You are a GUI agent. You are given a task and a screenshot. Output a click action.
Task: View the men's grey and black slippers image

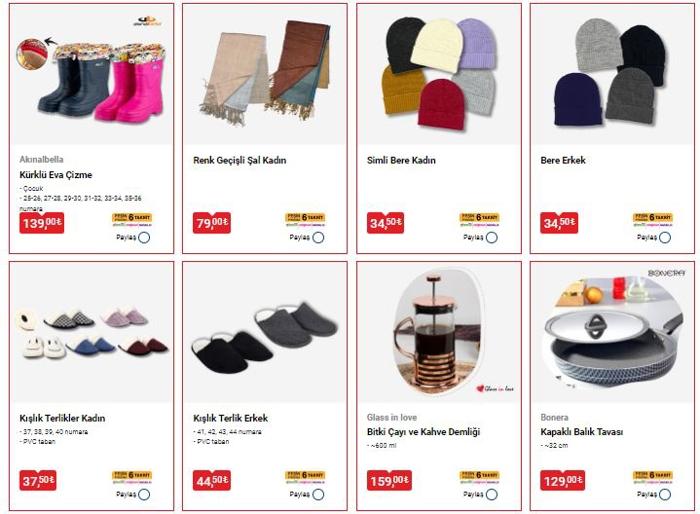[x=265, y=337]
